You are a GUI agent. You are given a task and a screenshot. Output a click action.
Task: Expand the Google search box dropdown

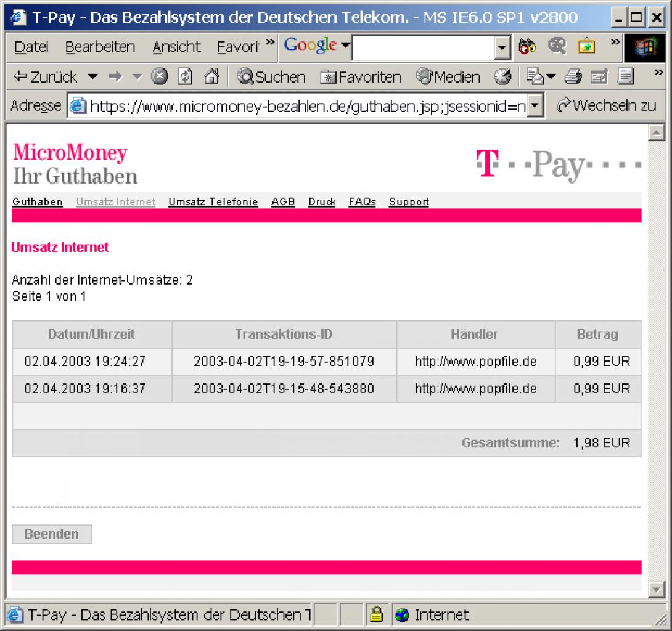[x=501, y=47]
